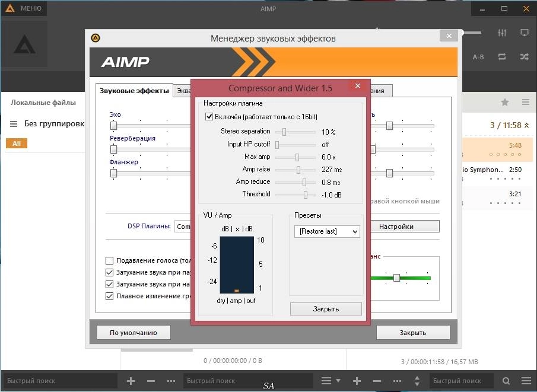Select the All filter tag
The width and height of the screenshot is (537, 392).
(x=17, y=144)
